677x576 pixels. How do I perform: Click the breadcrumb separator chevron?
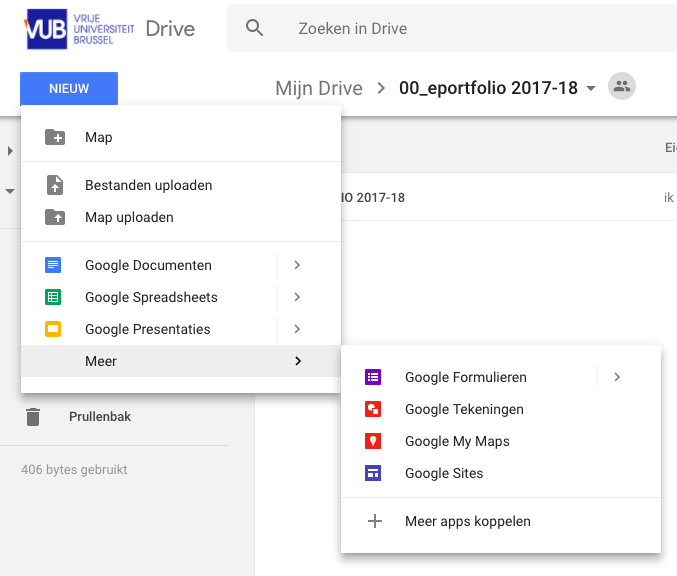click(381, 88)
